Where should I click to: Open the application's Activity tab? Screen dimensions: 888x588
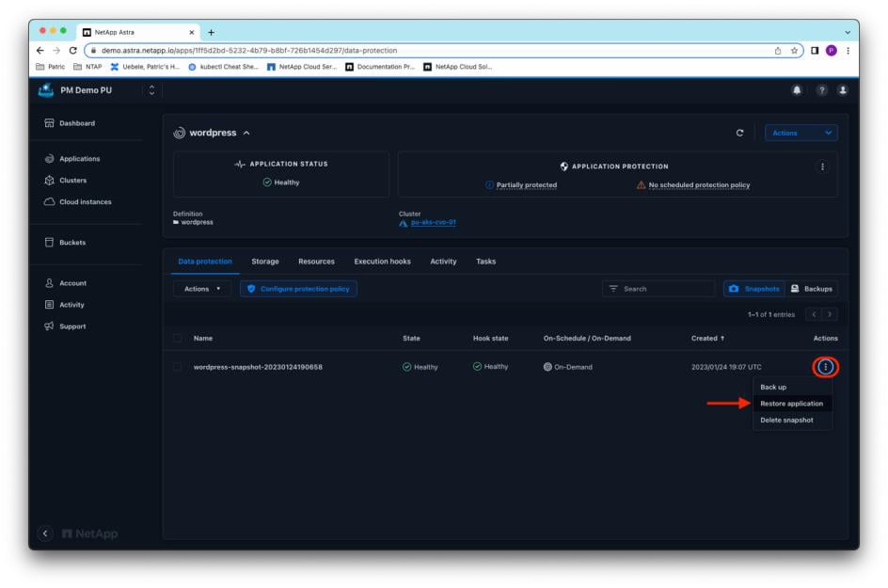coord(443,262)
